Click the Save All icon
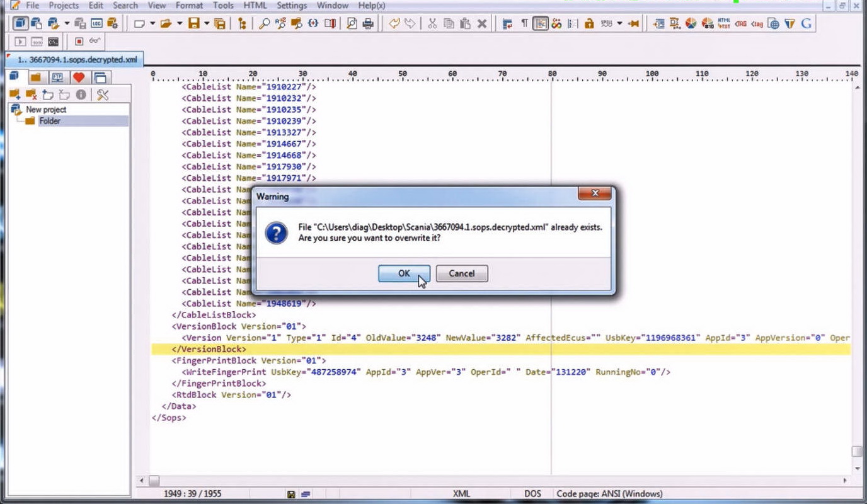This screenshot has height=504, width=867. [220, 24]
